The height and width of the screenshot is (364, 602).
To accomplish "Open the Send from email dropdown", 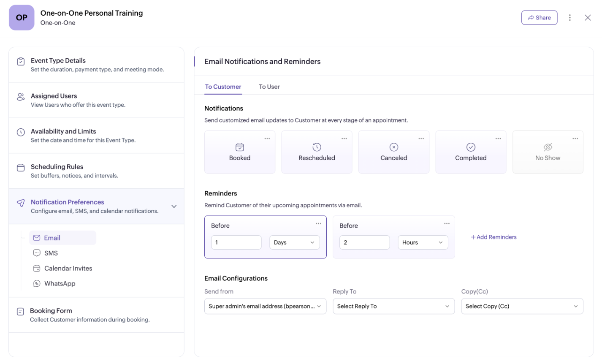I will [x=266, y=306].
